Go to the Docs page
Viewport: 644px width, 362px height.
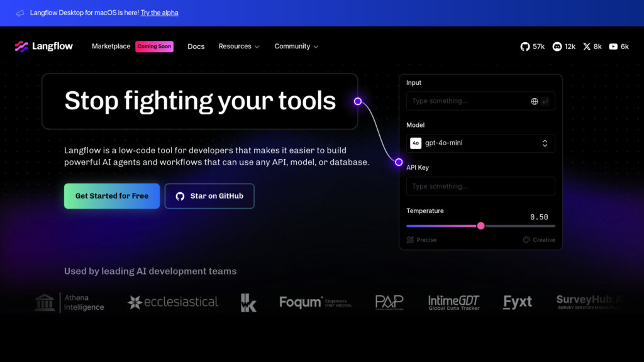[x=196, y=47]
